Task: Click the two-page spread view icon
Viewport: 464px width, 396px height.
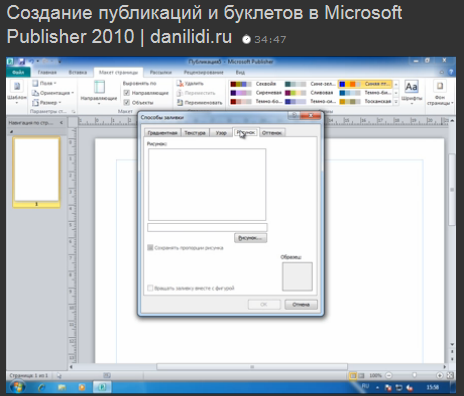Action: tap(361, 376)
